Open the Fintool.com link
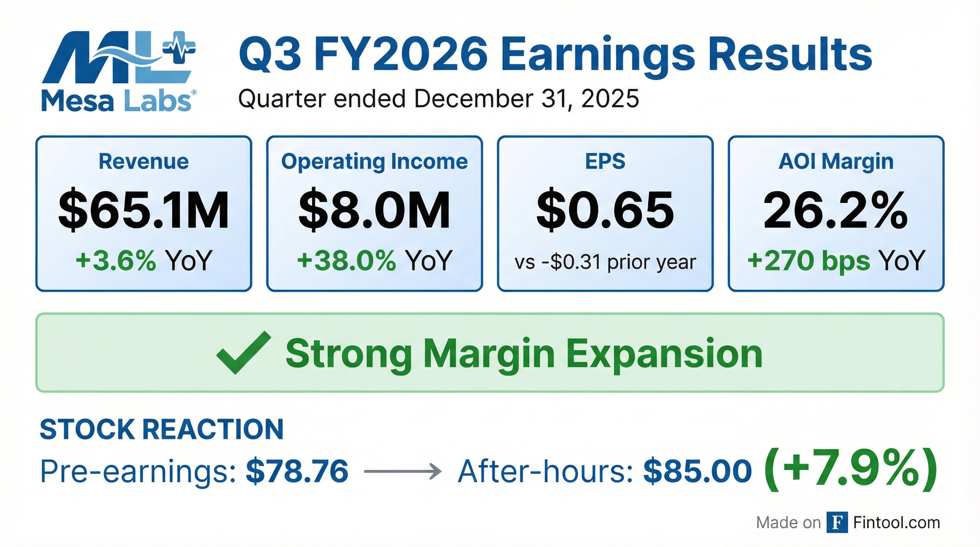Screen dimensions: 980x547 coord(896,523)
